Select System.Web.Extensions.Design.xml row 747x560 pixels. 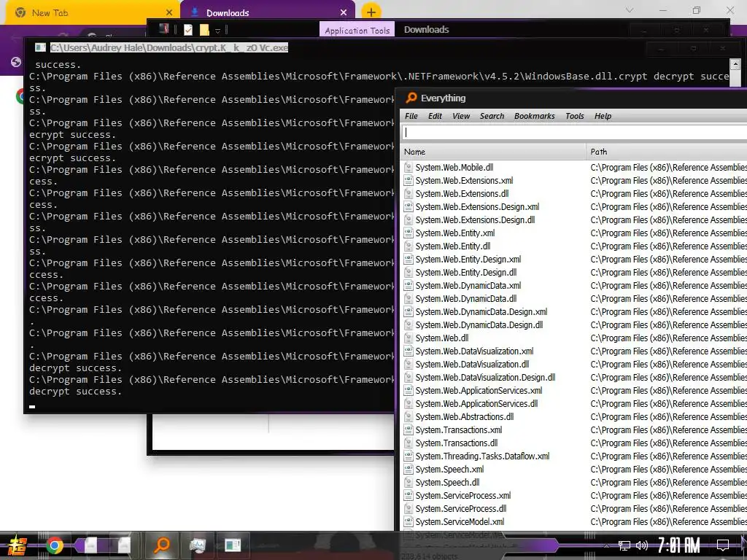click(573, 206)
